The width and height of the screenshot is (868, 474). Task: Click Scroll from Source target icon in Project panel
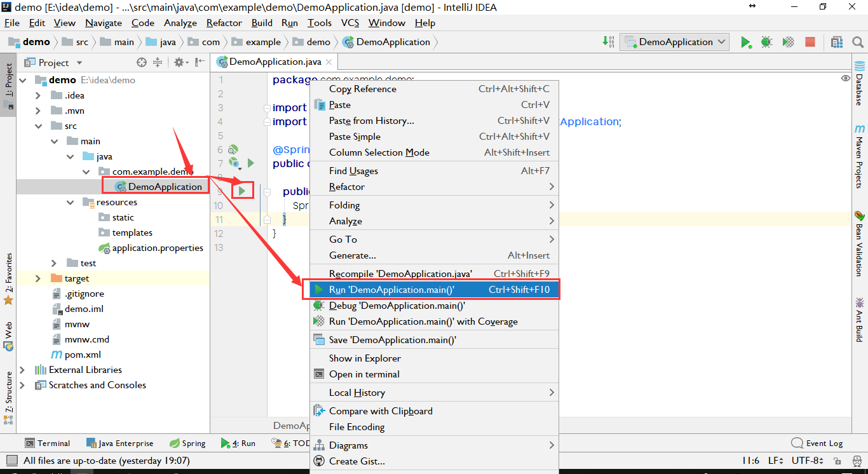[x=142, y=62]
